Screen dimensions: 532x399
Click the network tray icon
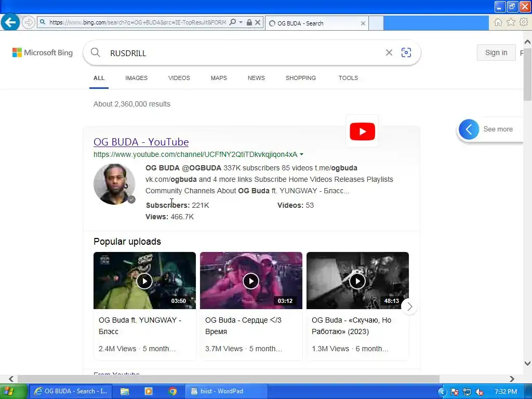[x=467, y=392]
